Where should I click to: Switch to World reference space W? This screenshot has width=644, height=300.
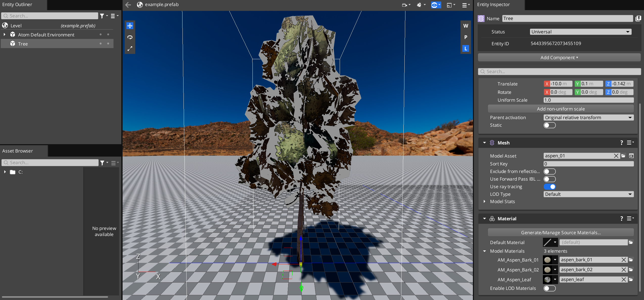click(466, 26)
